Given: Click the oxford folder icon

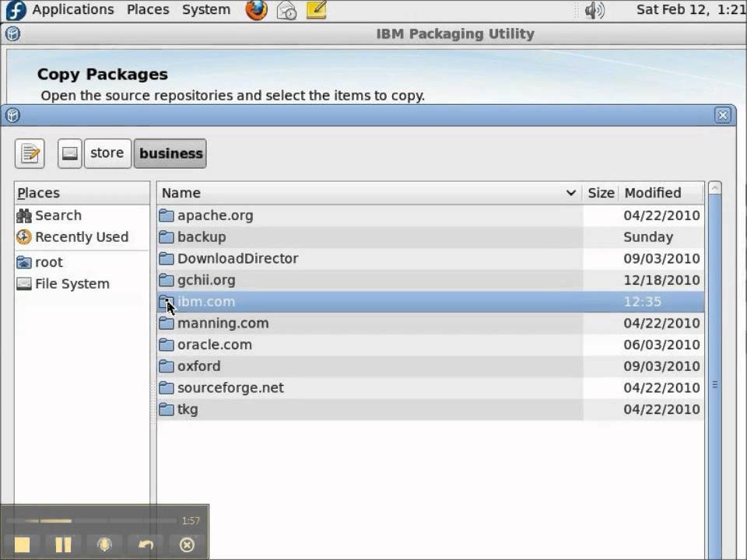Looking at the screenshot, I should (x=167, y=366).
